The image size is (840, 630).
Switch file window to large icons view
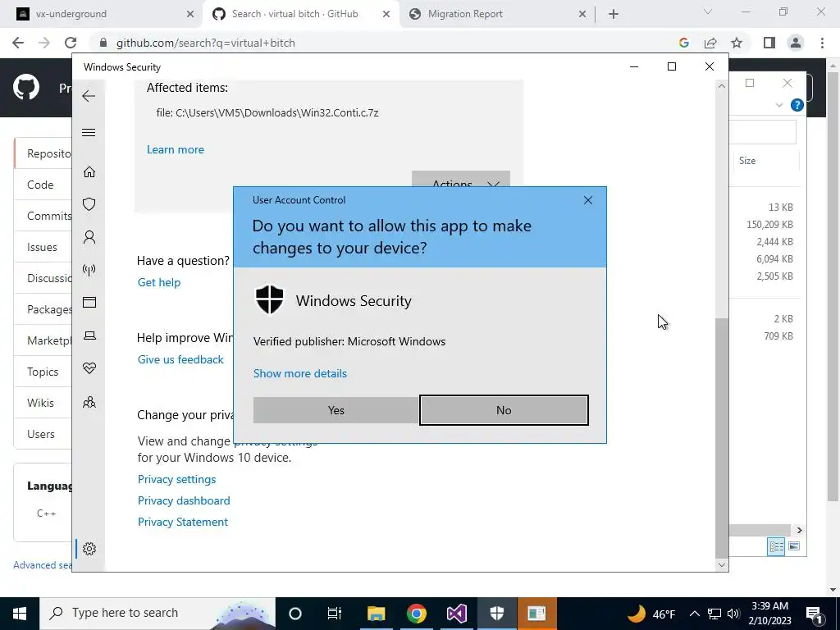click(x=794, y=546)
